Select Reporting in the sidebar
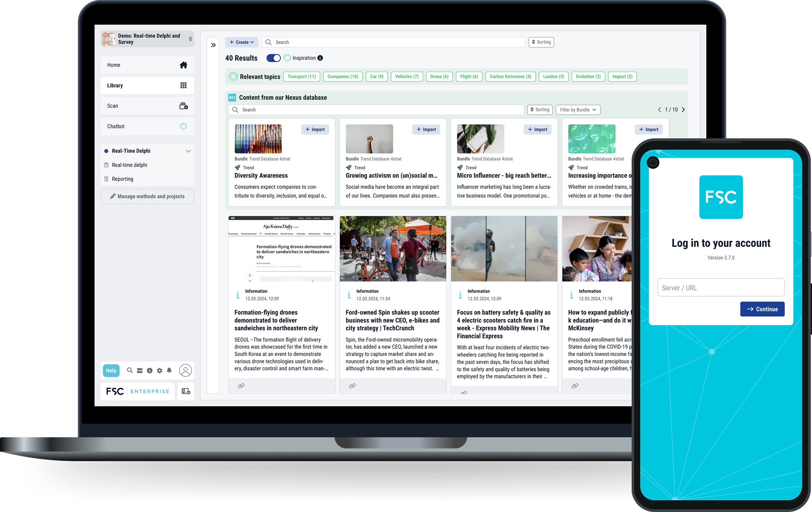 (x=122, y=179)
